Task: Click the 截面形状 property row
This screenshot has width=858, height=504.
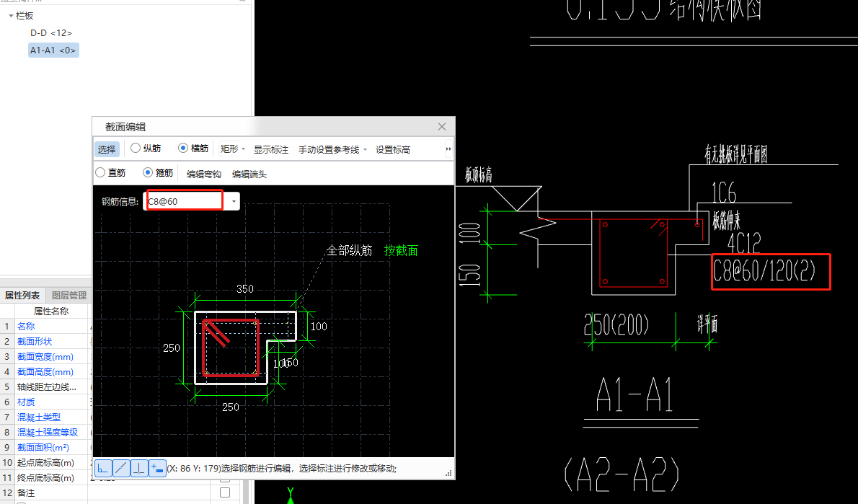Action: (x=51, y=342)
